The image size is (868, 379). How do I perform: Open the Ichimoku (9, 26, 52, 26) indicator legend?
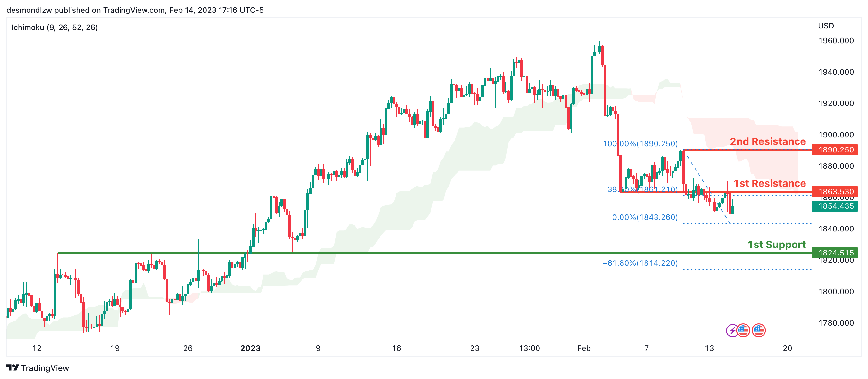pyautogui.click(x=54, y=27)
